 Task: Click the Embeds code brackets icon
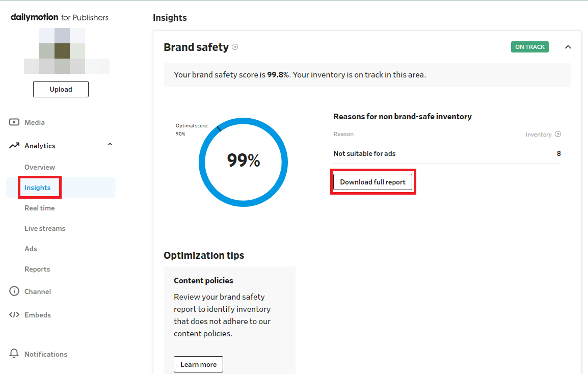click(x=14, y=315)
